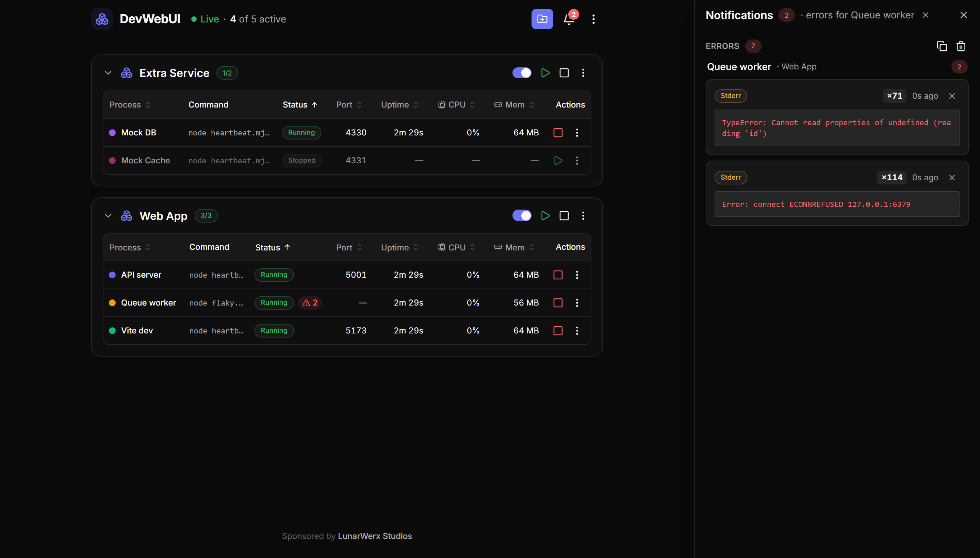Clear the Queue worker errors filter
This screenshot has width=980, height=558.
coord(925,15)
